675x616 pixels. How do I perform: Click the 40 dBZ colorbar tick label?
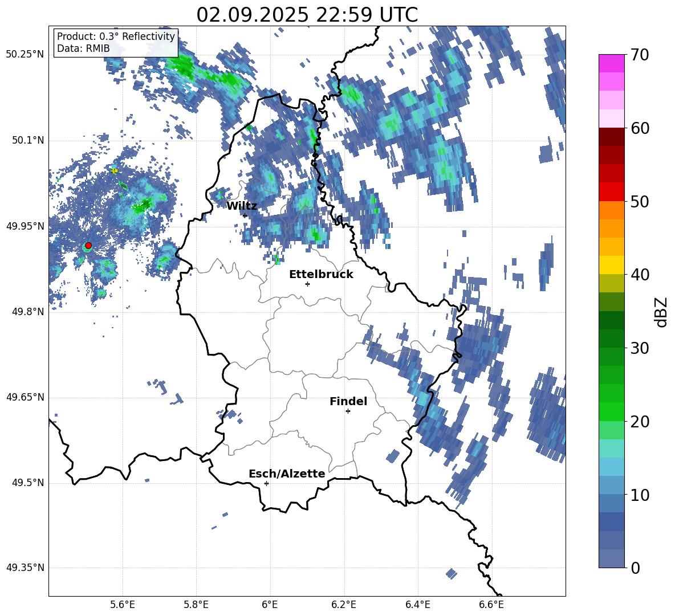click(640, 275)
